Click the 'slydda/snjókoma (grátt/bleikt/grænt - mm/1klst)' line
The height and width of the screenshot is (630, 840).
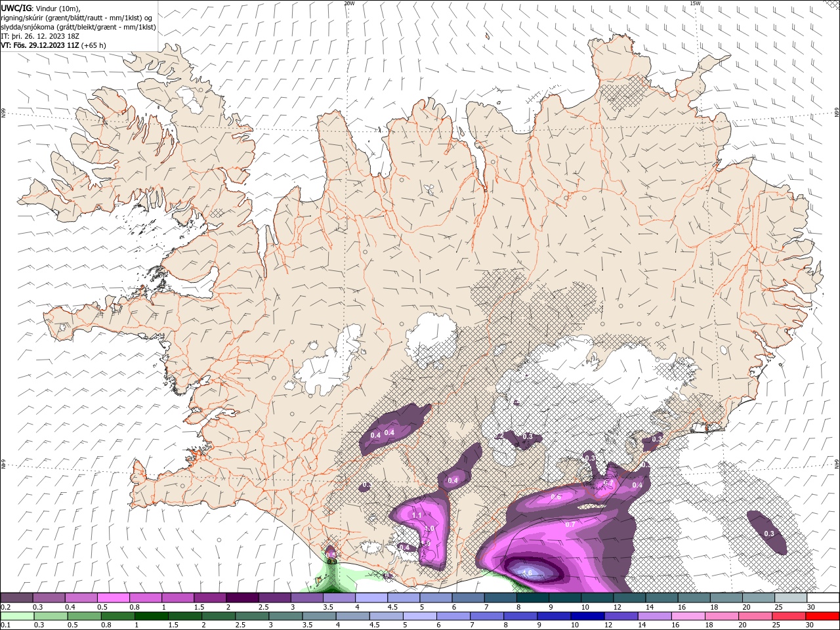tap(78, 26)
